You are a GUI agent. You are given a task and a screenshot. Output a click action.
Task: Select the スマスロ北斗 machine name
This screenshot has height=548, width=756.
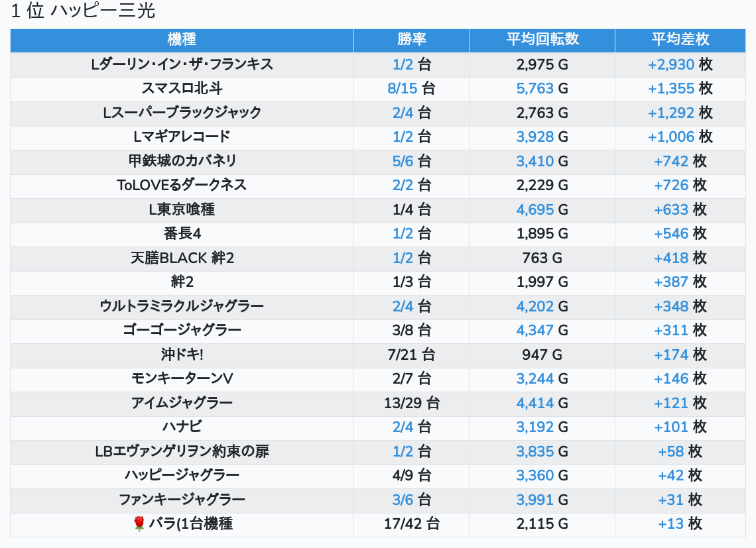[x=182, y=89]
